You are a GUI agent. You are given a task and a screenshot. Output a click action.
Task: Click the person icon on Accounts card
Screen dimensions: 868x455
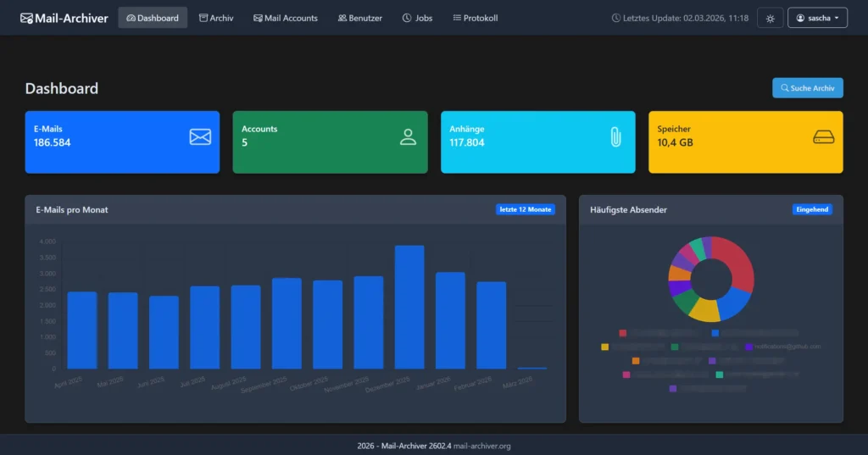(x=408, y=136)
